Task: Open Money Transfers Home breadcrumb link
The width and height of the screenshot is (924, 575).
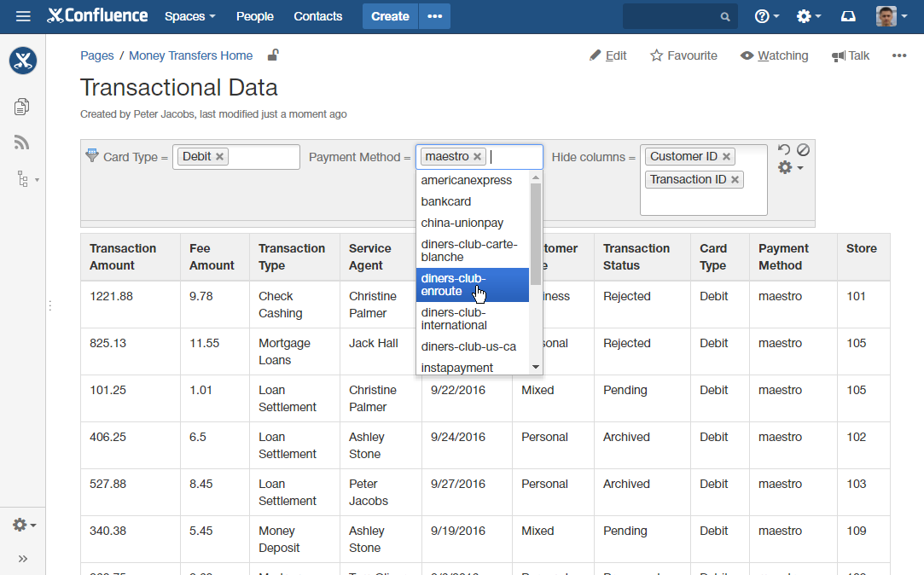Action: tap(190, 55)
